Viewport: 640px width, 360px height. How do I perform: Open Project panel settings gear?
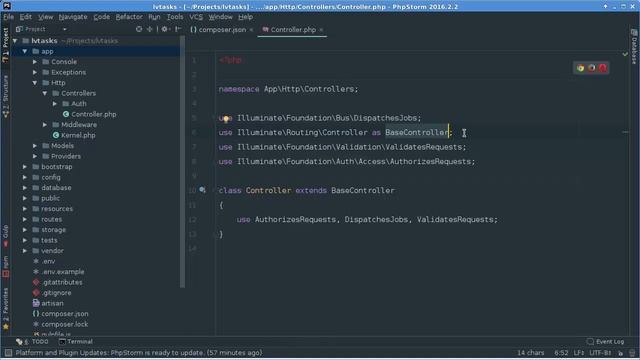click(164, 29)
